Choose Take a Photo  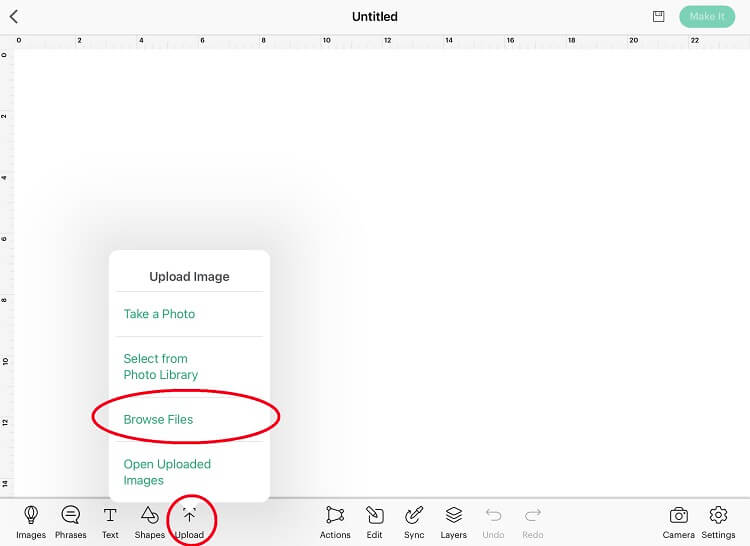pos(189,314)
